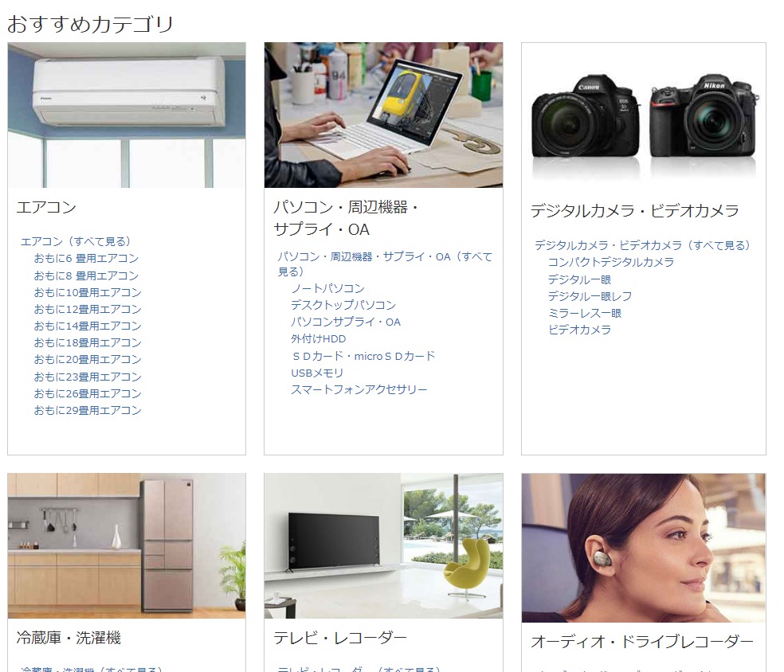The height and width of the screenshot is (672, 784).
Task: Click the laptop computer category image
Action: 383,115
